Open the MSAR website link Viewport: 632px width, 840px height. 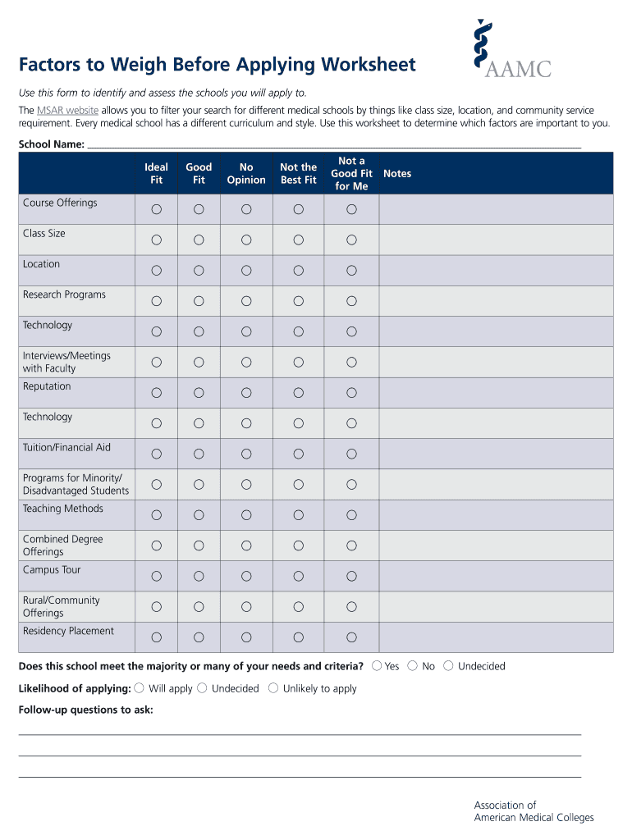point(68,110)
